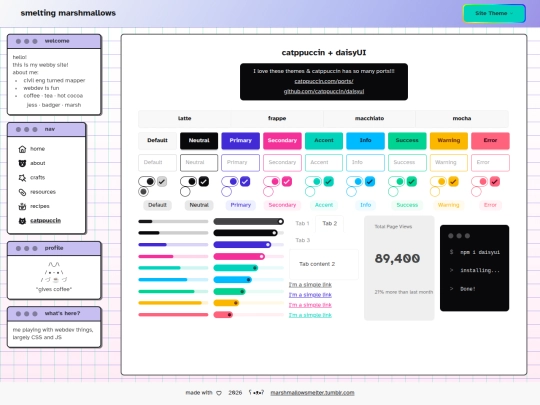Click the Info badge label

365,205
